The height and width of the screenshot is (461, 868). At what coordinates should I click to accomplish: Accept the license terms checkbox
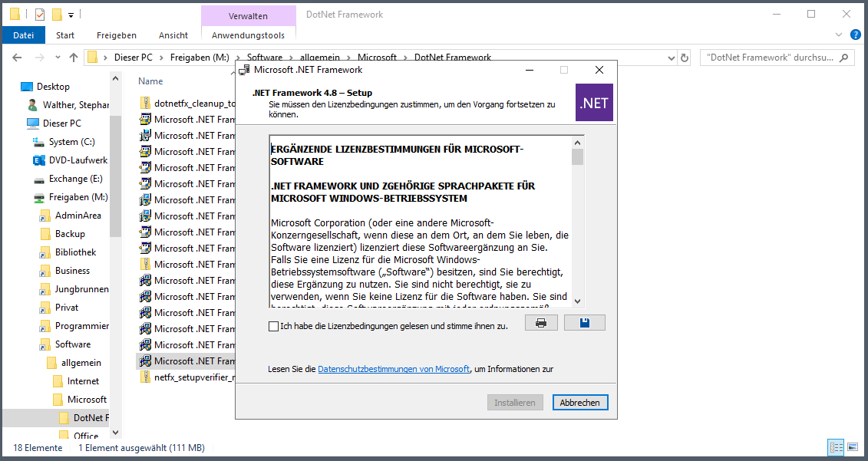pyautogui.click(x=273, y=327)
